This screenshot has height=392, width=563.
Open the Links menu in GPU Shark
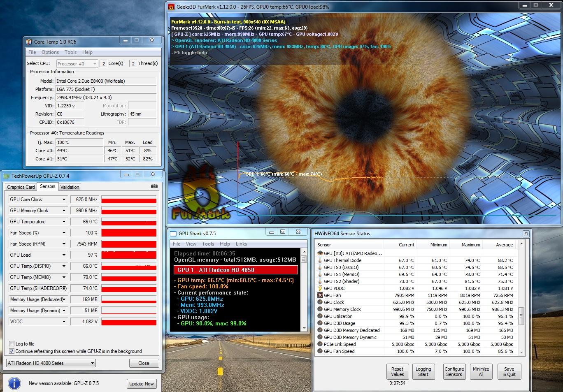241,244
